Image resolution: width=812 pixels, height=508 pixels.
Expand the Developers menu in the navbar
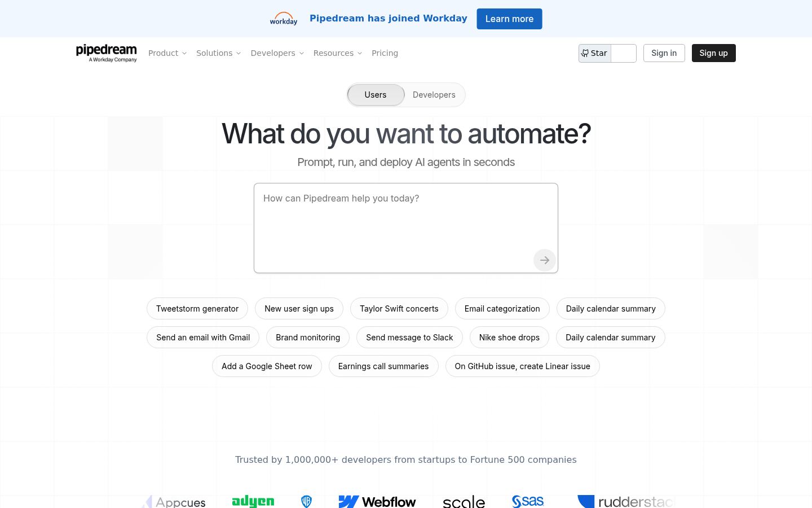coord(277,53)
